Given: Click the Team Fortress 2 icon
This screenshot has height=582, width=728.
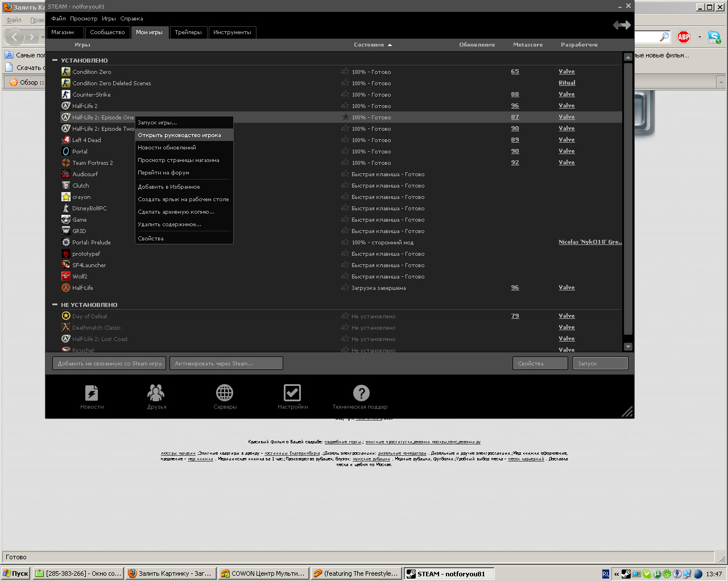Looking at the screenshot, I should tap(66, 163).
